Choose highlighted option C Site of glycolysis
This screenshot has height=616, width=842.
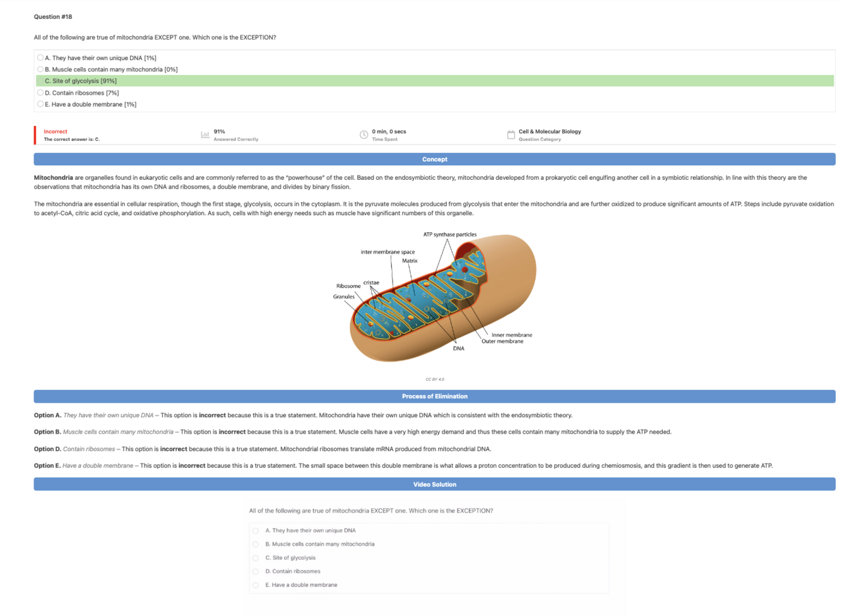[435, 81]
